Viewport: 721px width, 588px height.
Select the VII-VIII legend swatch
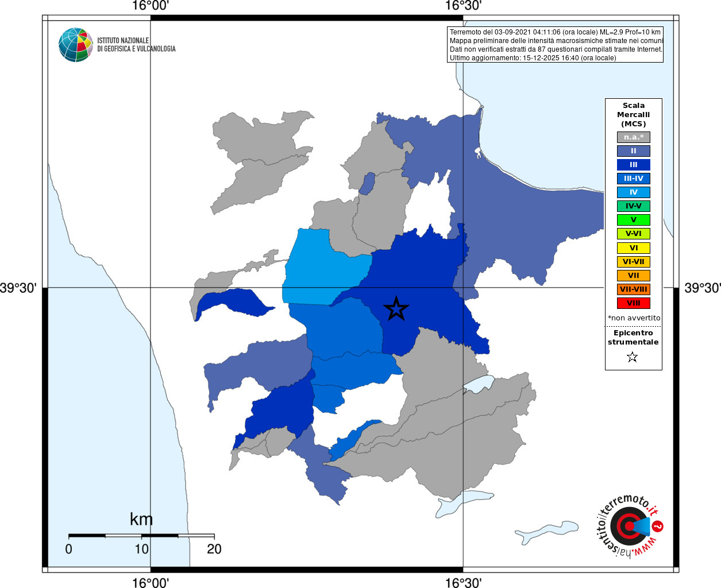click(x=634, y=289)
